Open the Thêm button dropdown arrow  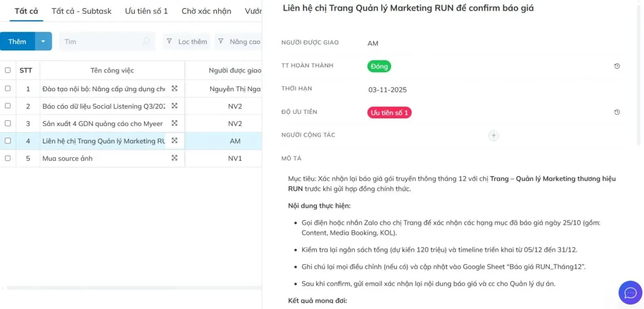(43, 42)
